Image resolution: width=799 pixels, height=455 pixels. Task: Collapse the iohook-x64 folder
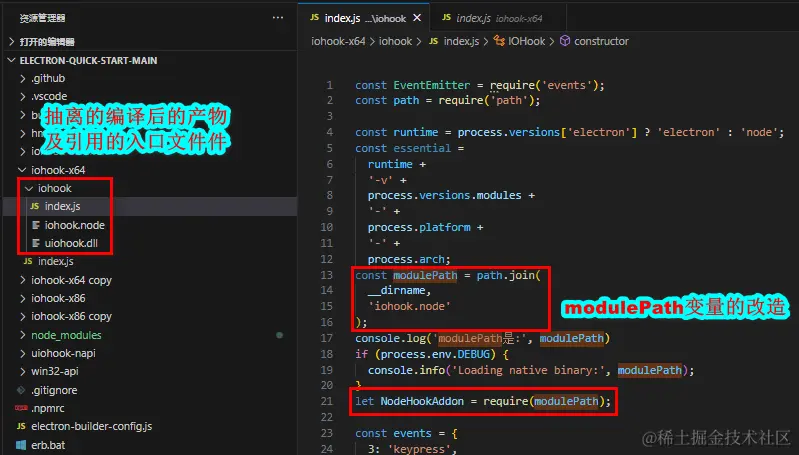tap(22, 170)
